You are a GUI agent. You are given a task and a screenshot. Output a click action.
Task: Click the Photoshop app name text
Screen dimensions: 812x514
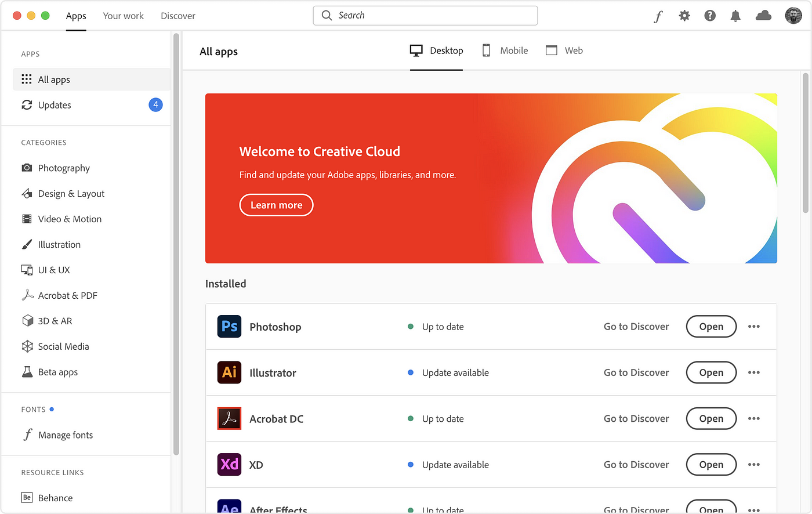point(275,327)
